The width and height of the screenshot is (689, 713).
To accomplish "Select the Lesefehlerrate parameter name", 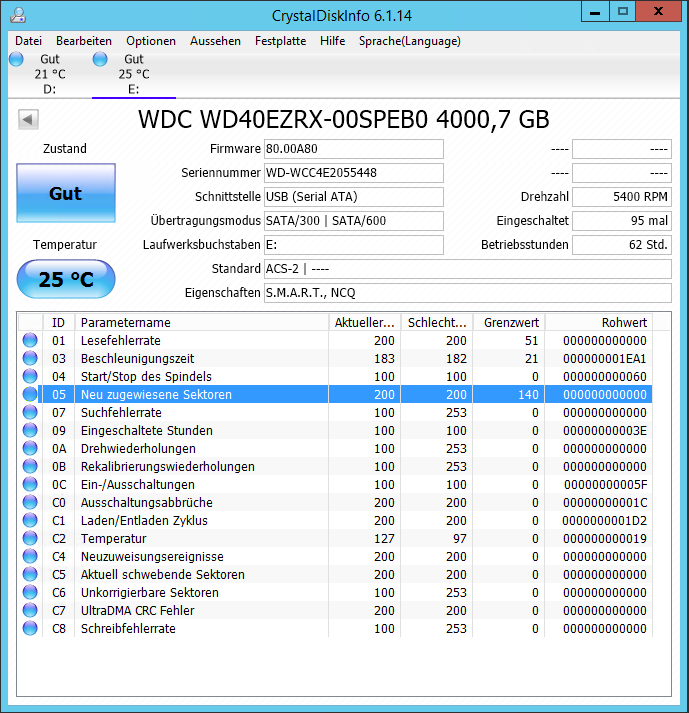I will 121,341.
